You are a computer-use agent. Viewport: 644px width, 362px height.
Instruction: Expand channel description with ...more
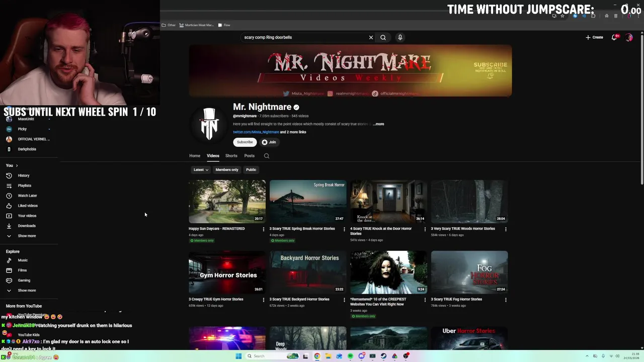pos(378,124)
